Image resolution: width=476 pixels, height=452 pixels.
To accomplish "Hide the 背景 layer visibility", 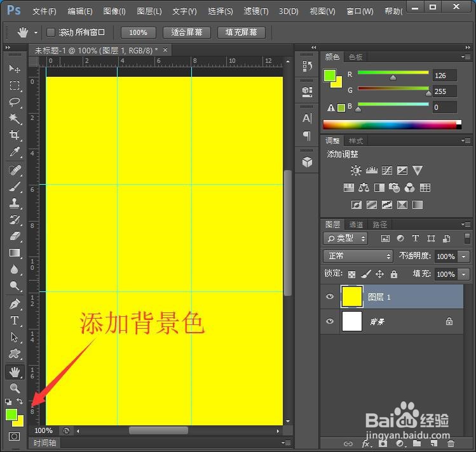I will click(329, 321).
